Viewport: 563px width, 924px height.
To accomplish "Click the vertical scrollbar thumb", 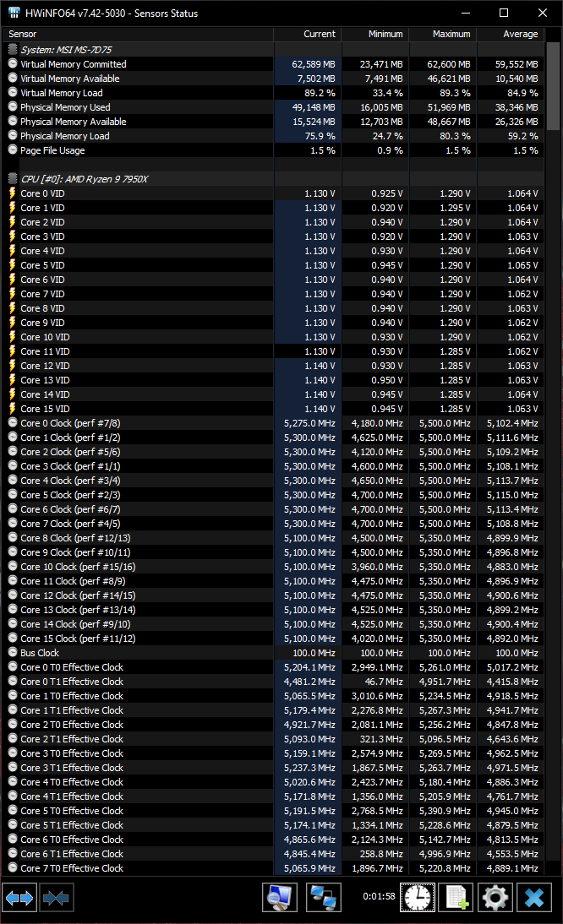I will coord(553,85).
